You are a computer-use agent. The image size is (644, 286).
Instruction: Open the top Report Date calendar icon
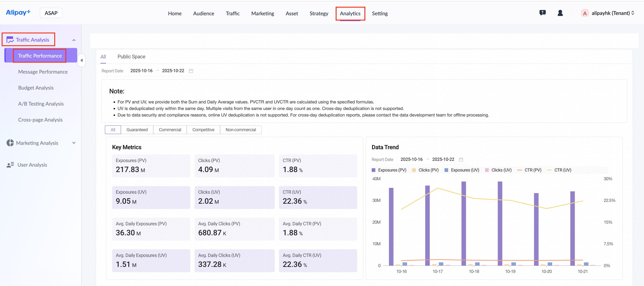point(191,71)
